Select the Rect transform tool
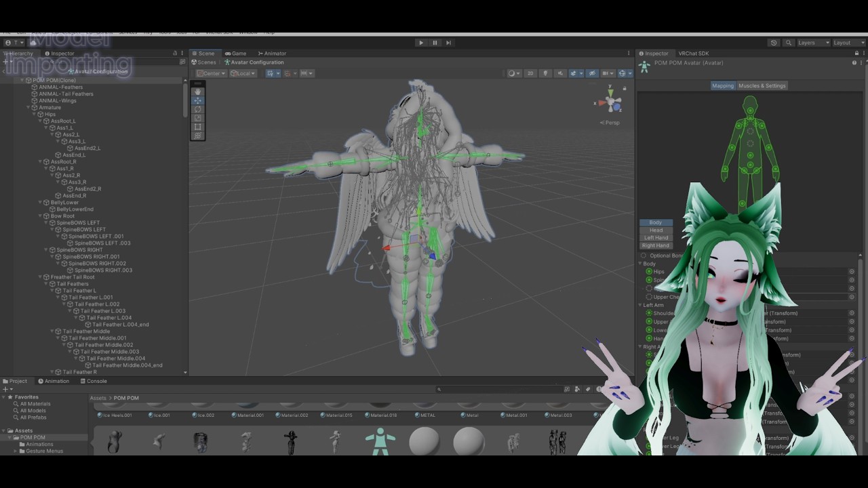Viewport: 868px width, 488px height. [197, 126]
